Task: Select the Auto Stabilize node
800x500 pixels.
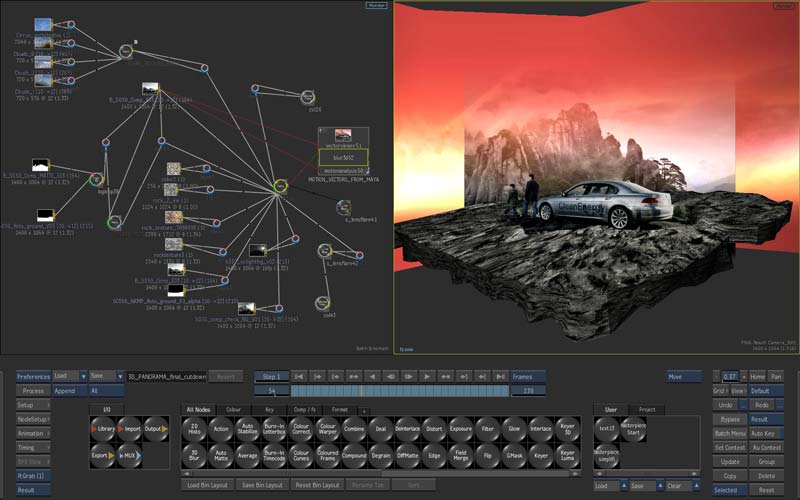Action: pyautogui.click(x=247, y=429)
